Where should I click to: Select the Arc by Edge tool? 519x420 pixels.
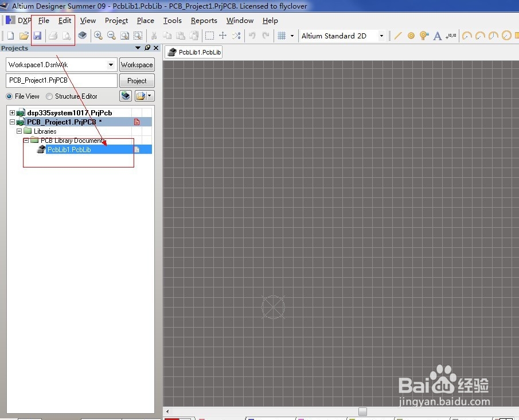[480, 36]
